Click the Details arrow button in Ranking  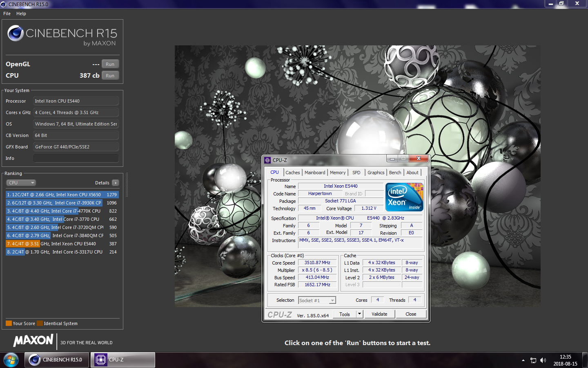point(116,183)
